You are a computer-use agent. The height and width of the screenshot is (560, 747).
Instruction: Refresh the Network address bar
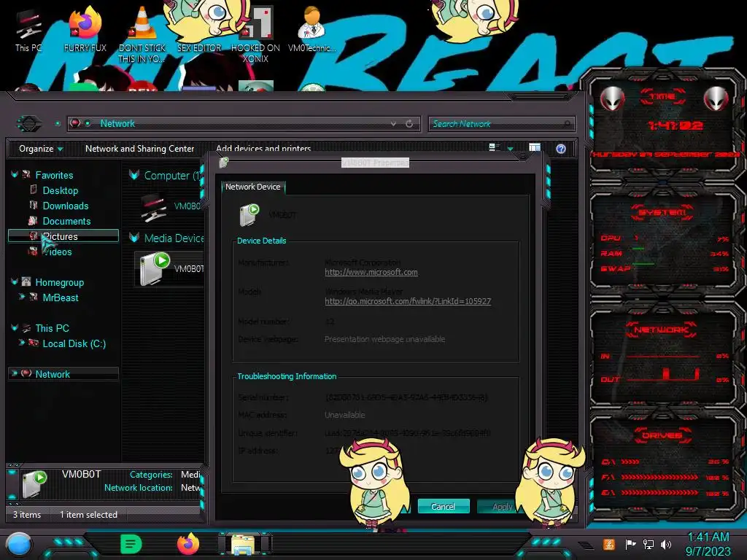click(x=409, y=124)
